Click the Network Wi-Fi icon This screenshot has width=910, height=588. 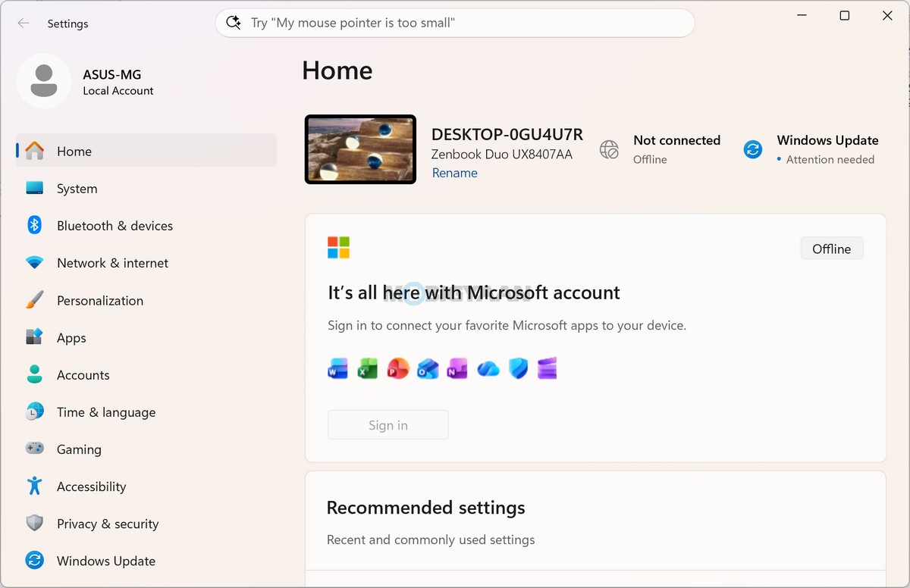(35, 263)
